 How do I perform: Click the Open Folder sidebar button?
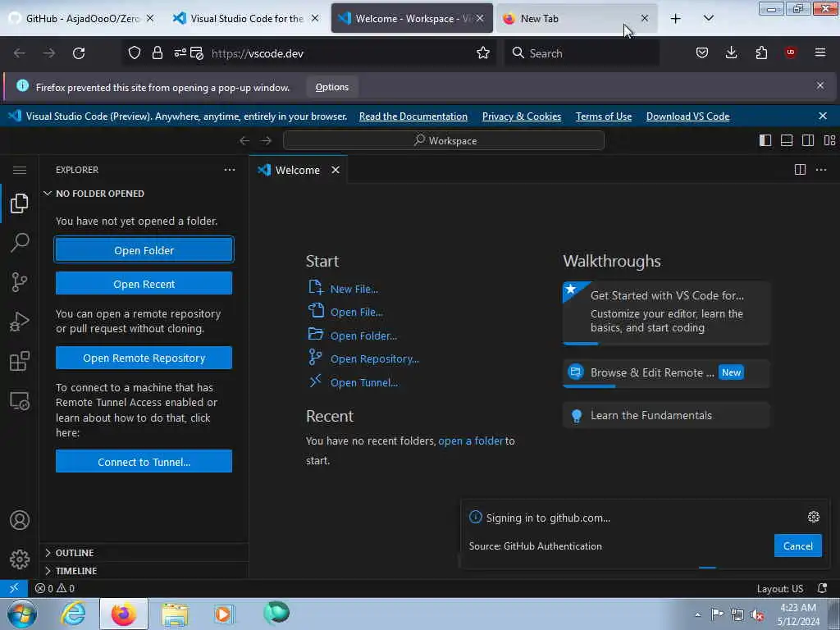coord(144,250)
